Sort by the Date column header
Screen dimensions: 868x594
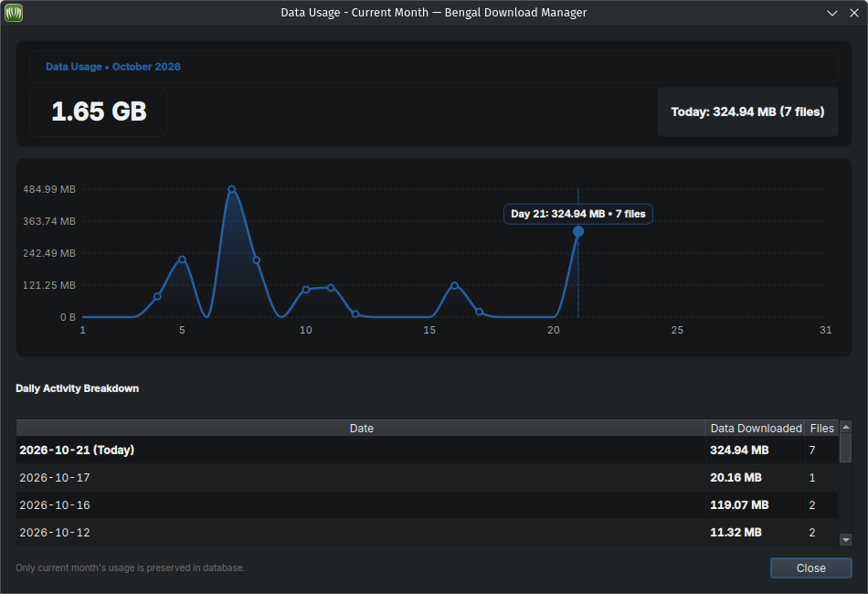coord(361,428)
